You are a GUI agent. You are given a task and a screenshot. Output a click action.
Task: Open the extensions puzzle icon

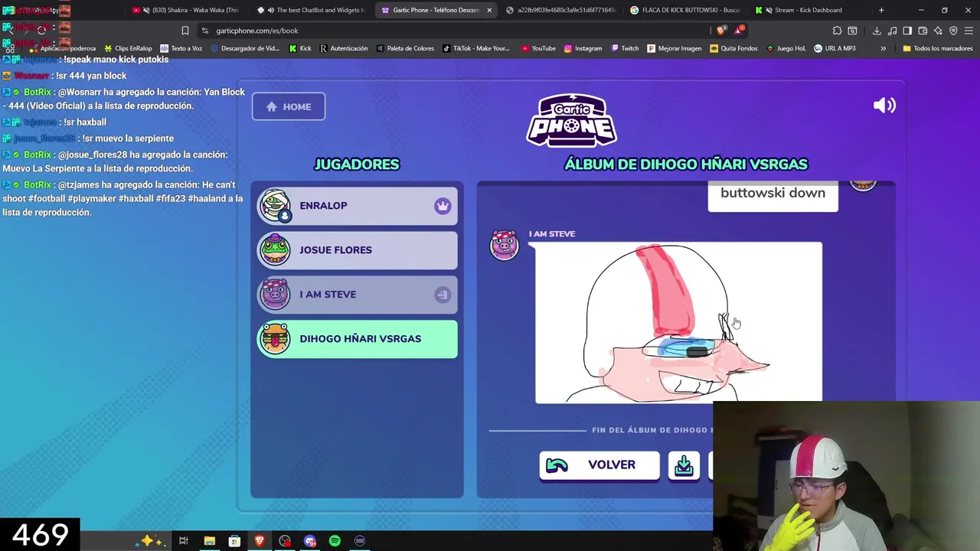tap(837, 31)
